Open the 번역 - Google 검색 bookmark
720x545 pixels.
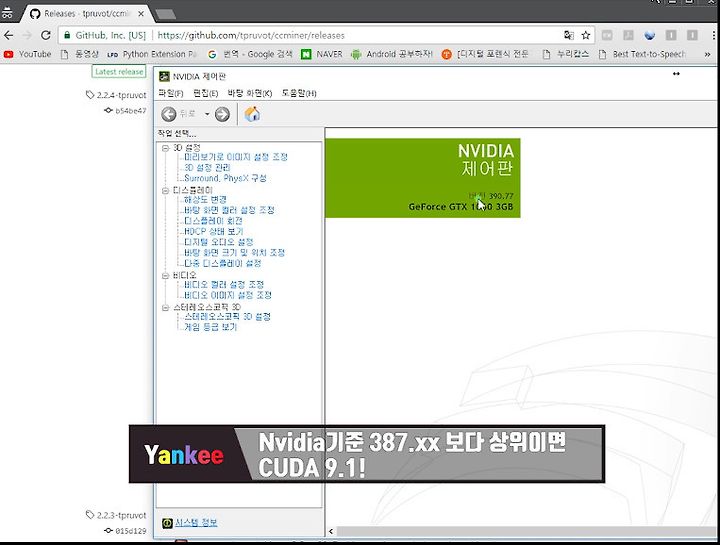coord(250,54)
